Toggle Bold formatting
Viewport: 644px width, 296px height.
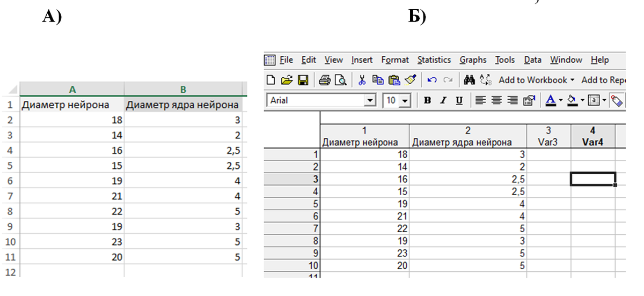pos(428,100)
